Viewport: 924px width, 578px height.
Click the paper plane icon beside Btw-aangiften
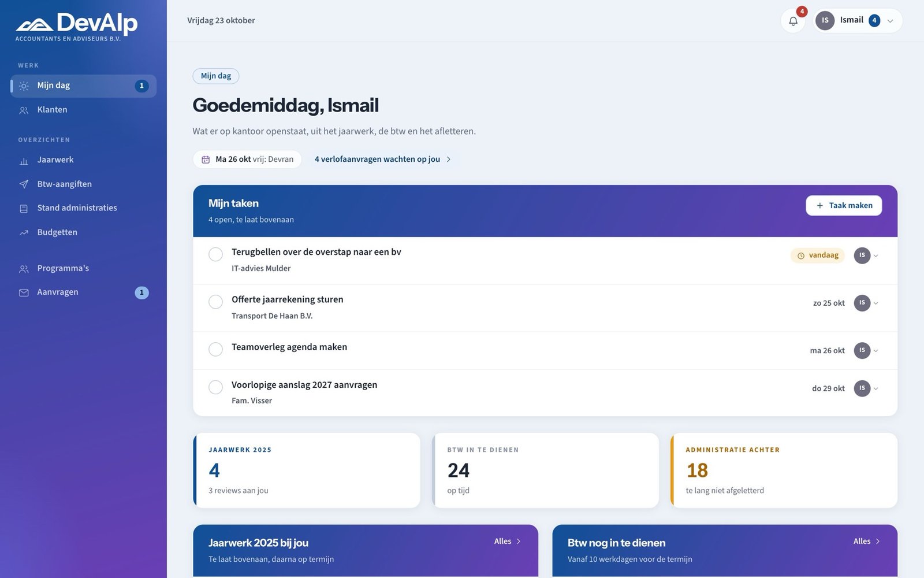(24, 184)
